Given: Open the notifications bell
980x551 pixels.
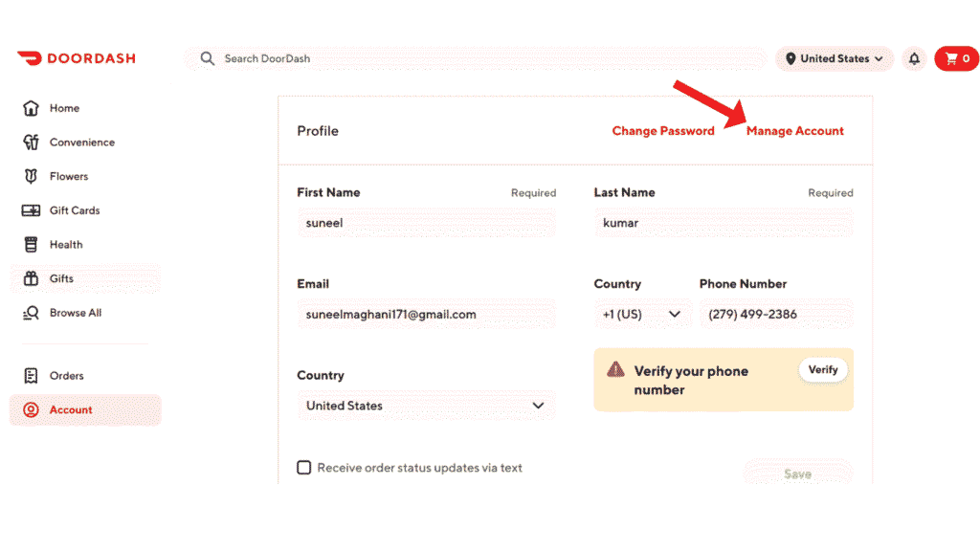Looking at the screenshot, I should tap(913, 58).
